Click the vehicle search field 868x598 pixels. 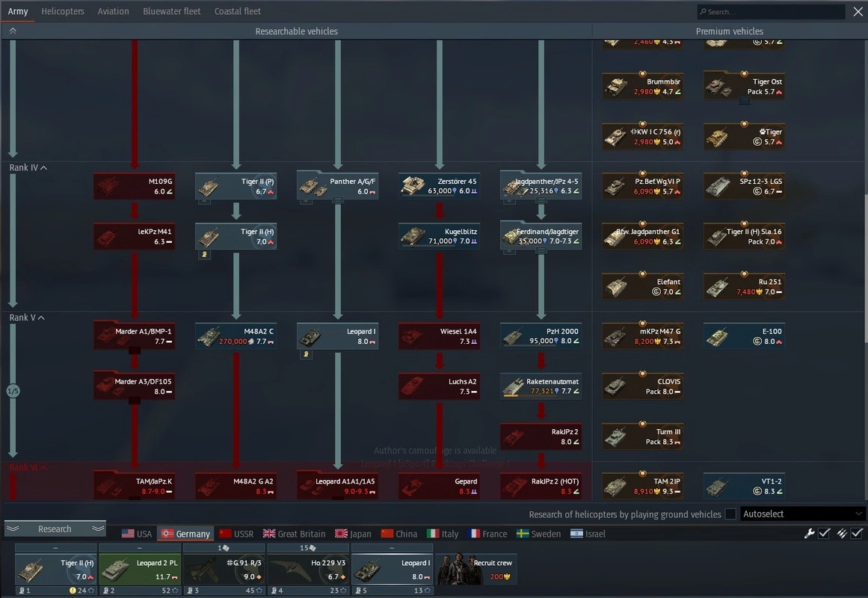[x=772, y=12]
